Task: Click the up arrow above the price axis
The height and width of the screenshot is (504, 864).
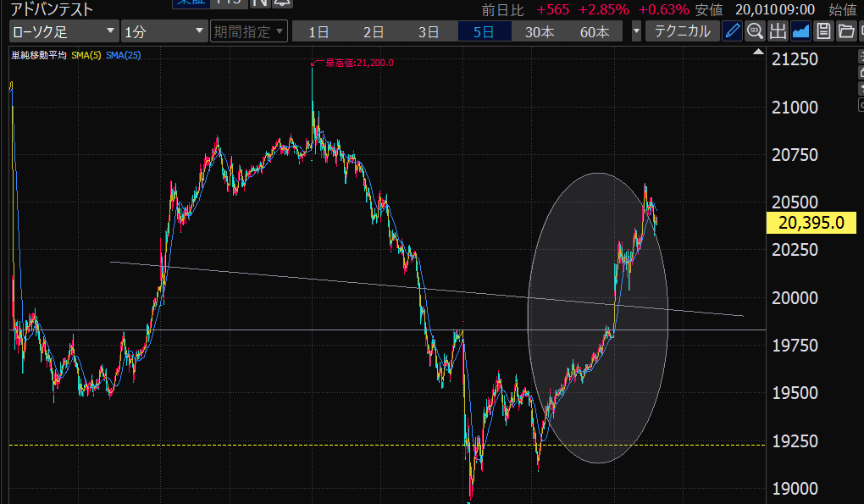Action: coord(757,53)
